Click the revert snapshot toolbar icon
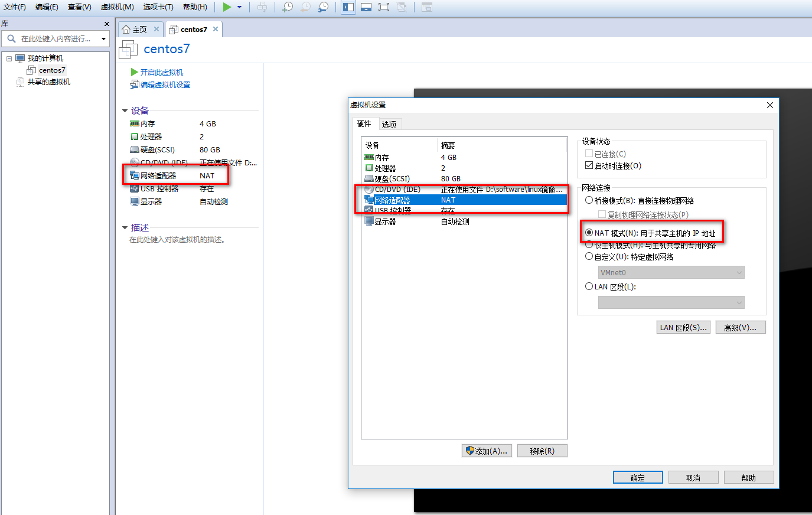This screenshot has height=515, width=812. [305, 7]
